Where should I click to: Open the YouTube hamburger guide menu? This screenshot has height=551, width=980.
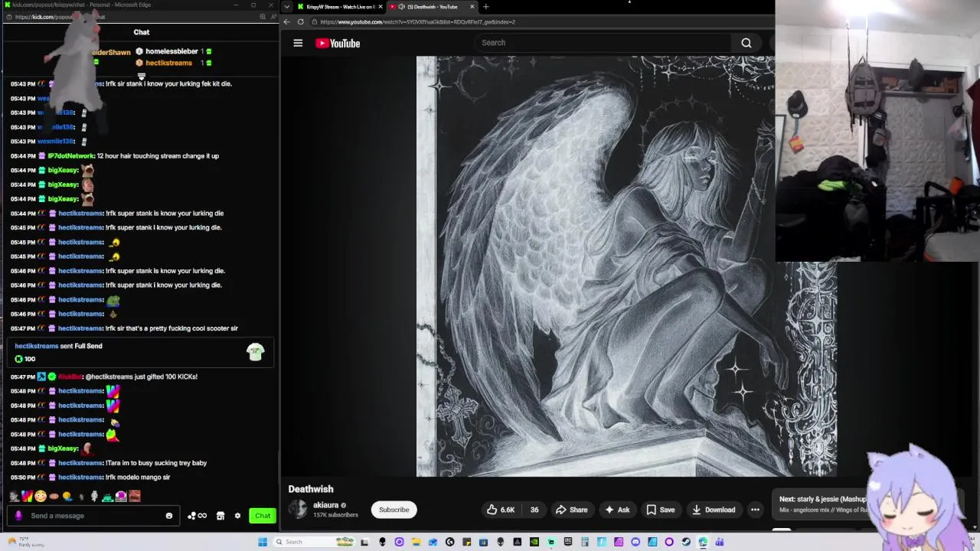tap(298, 44)
